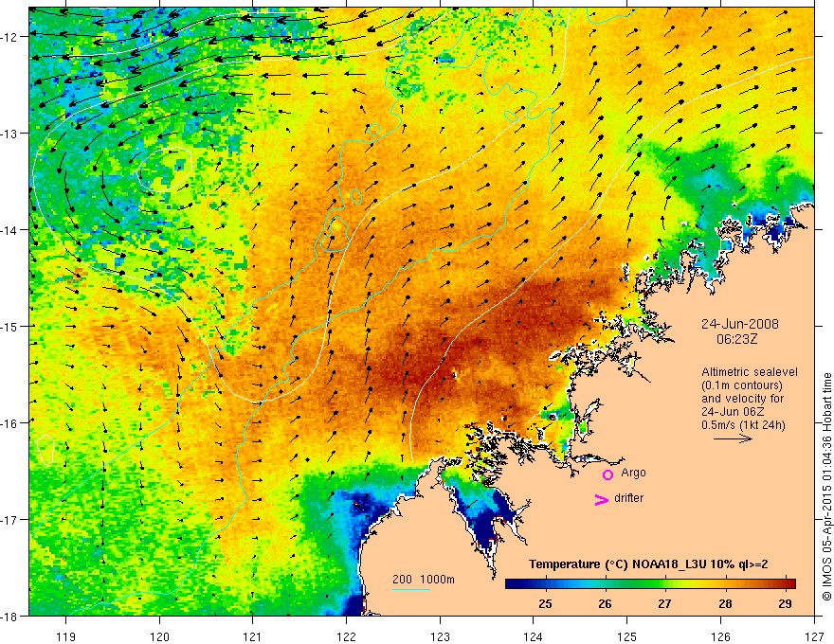Click the colorbar tick label 29
834x644 pixels.
click(x=785, y=603)
